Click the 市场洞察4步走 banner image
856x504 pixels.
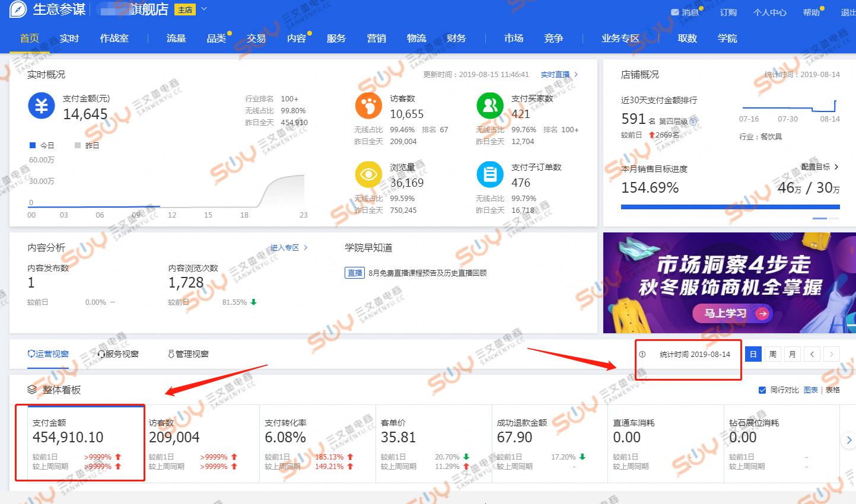(730, 283)
